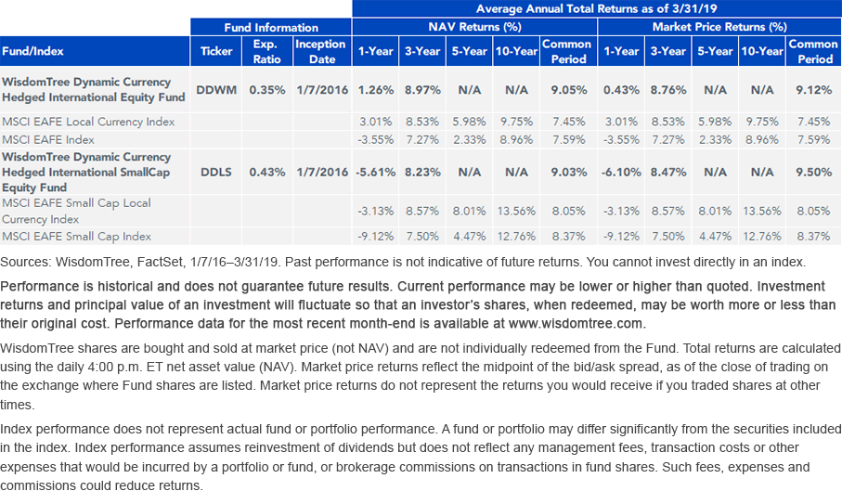842x504 pixels.
Task: Click the www.wisdomtree.com link text
Action: click(x=576, y=324)
